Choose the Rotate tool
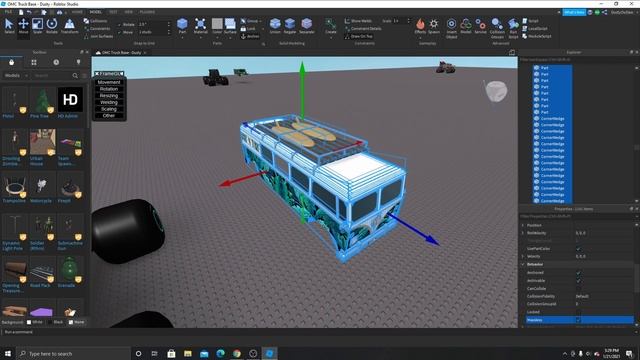 pyautogui.click(x=51, y=26)
